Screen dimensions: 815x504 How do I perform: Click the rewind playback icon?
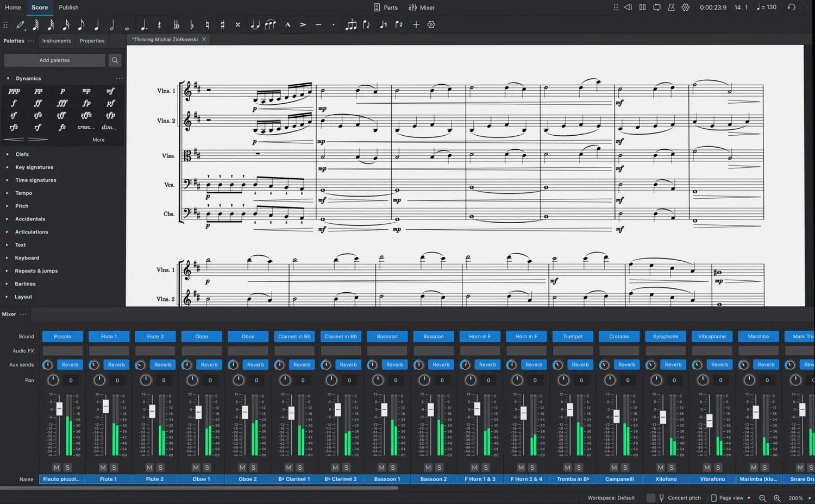(x=628, y=8)
